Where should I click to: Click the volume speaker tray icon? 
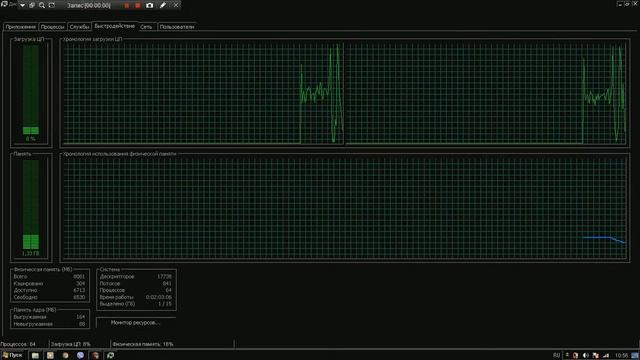(x=586, y=356)
